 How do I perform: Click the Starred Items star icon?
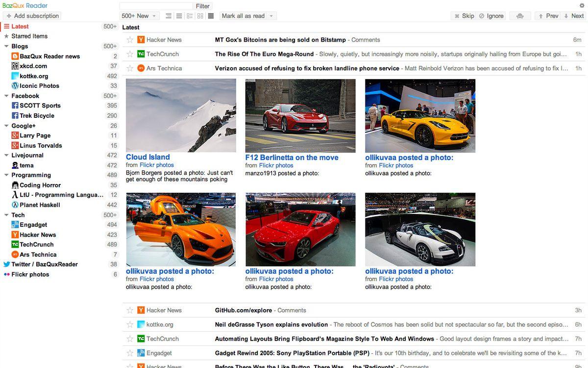[x=6, y=36]
